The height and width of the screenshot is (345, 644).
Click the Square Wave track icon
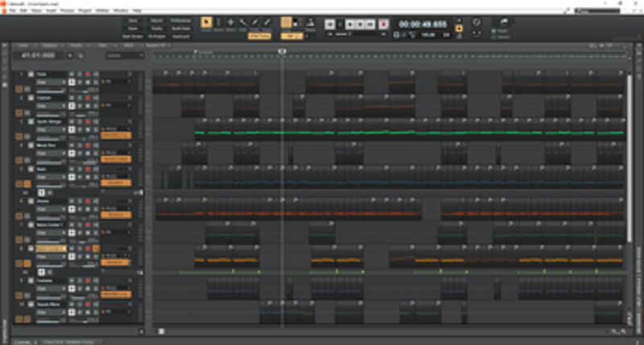click(31, 304)
